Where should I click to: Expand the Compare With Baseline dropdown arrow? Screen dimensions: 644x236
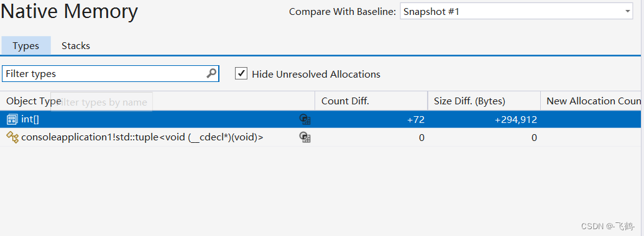pyautogui.click(x=628, y=12)
